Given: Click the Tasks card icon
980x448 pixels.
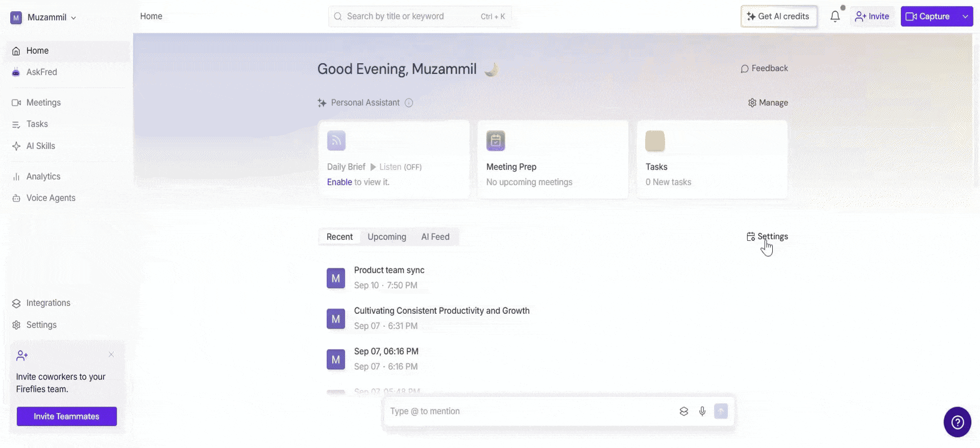Looking at the screenshot, I should click(x=655, y=141).
